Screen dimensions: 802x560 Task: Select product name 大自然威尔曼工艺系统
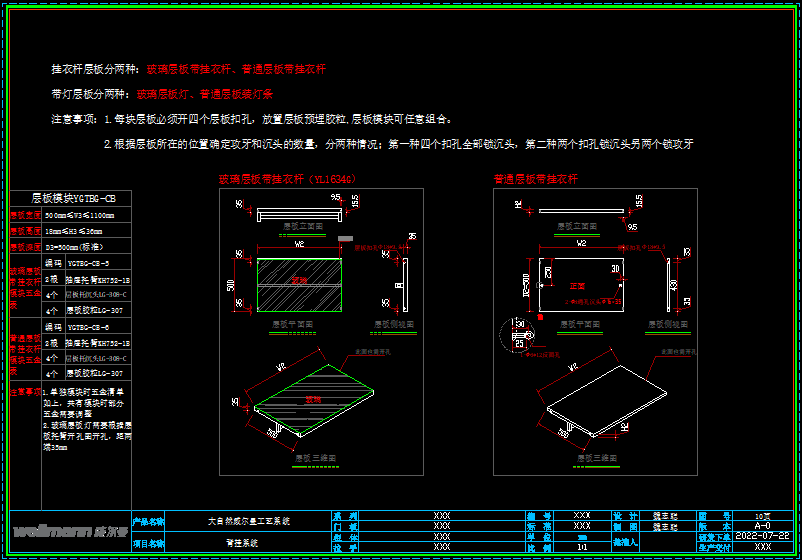coord(249,521)
